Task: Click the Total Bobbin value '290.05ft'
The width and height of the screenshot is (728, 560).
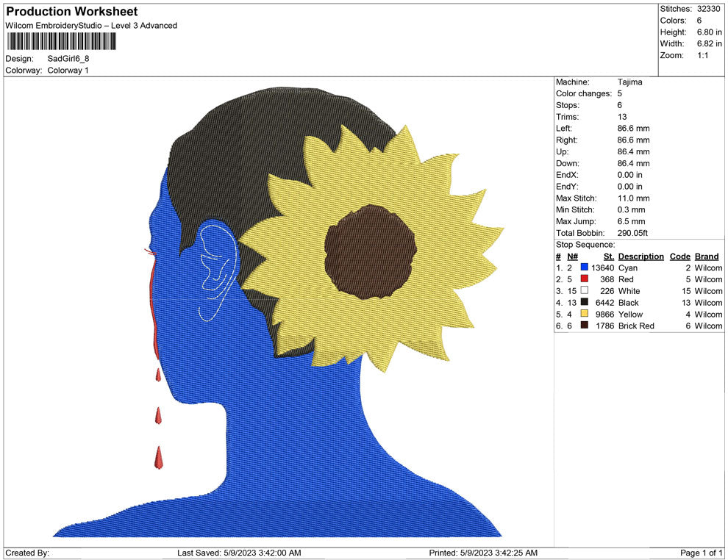Action: [632, 233]
